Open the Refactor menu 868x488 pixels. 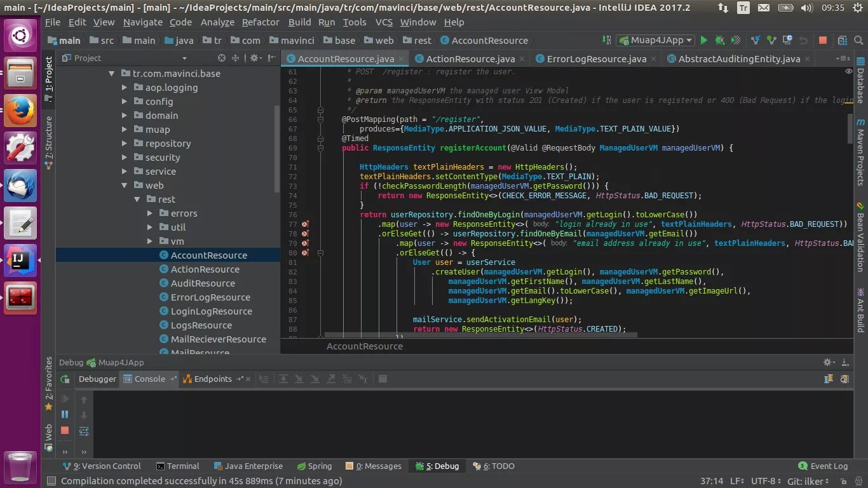tap(261, 22)
